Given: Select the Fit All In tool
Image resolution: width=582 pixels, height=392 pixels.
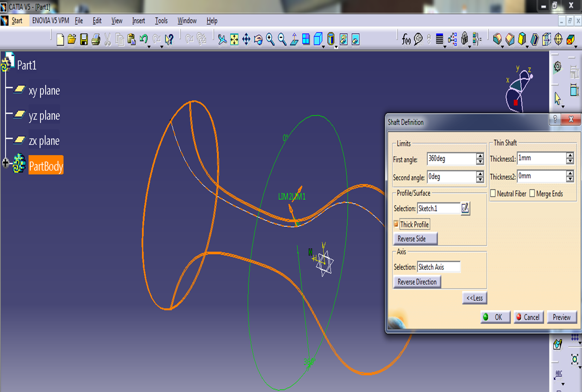Looking at the screenshot, I should click(234, 39).
